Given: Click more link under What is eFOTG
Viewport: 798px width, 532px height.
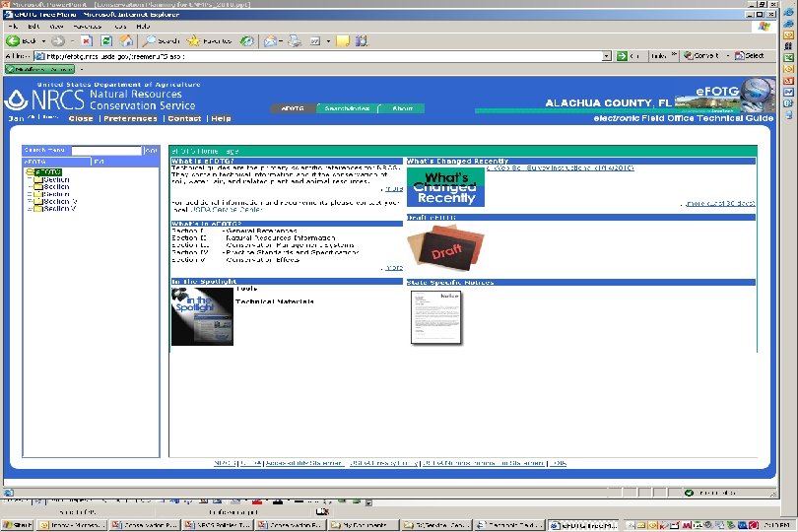Looking at the screenshot, I should point(393,189).
